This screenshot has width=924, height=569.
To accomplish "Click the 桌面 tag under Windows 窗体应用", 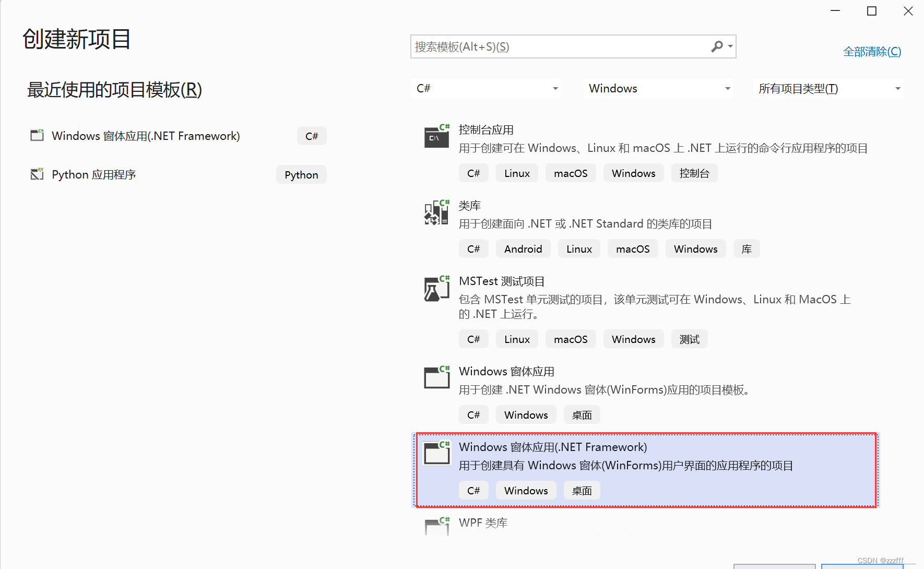I will pos(582,414).
